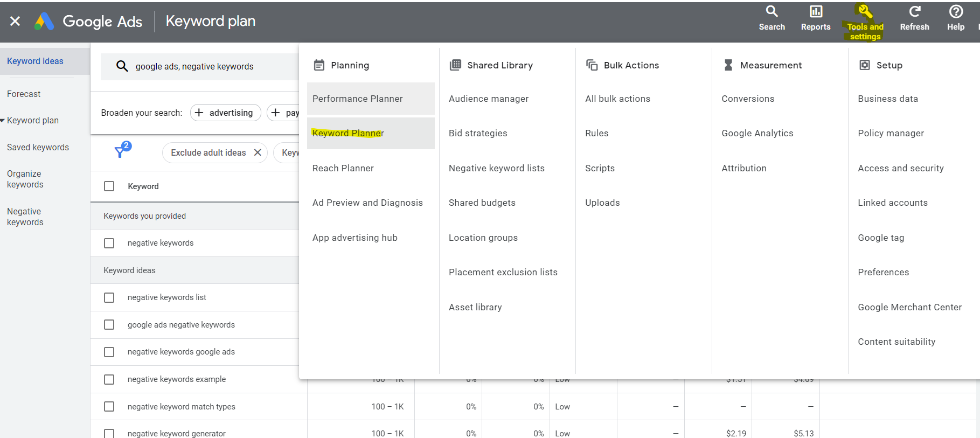
Task: Check the 'negative keywords example' checkbox
Action: (x=109, y=379)
